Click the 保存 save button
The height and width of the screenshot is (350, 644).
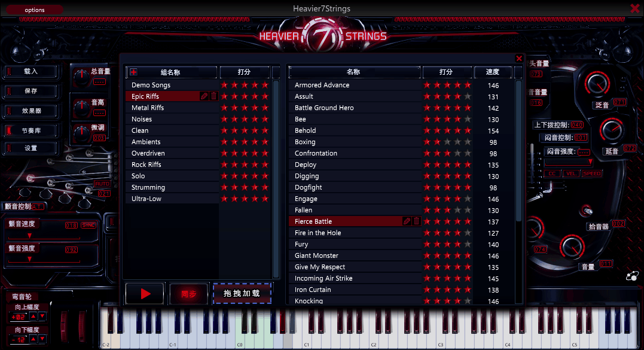click(x=31, y=91)
